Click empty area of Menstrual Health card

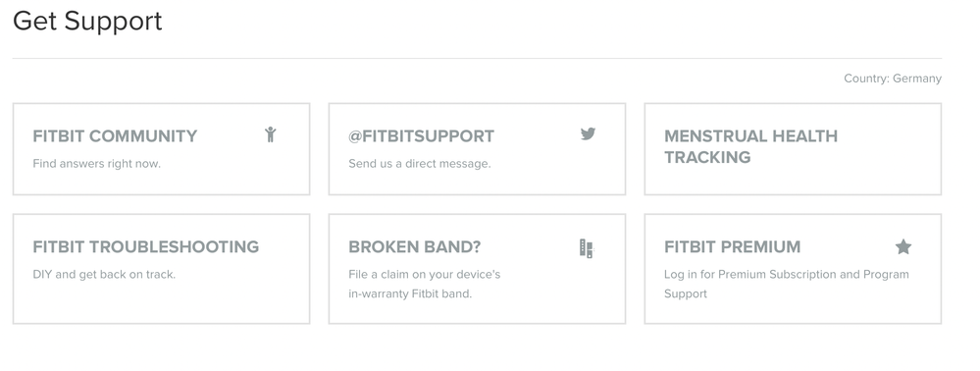pyautogui.click(x=793, y=181)
